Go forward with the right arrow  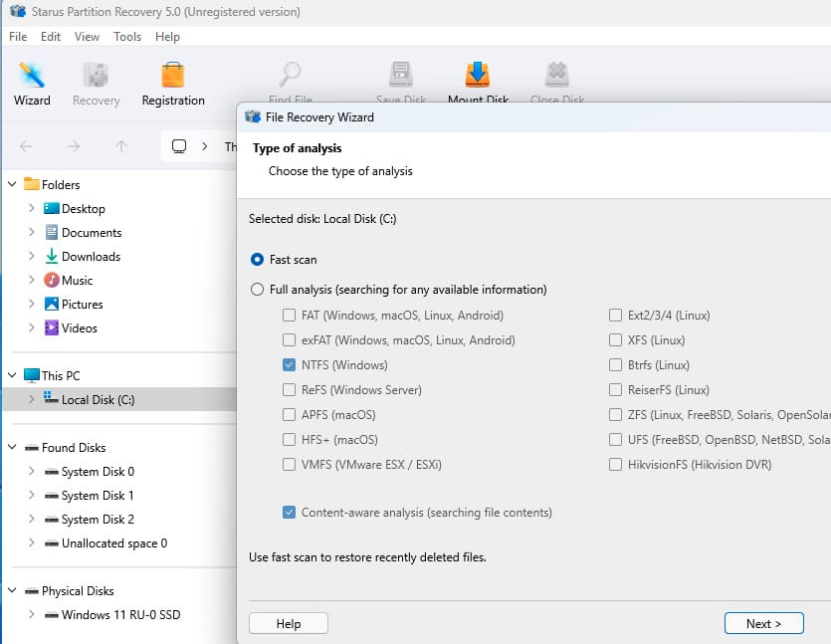[x=74, y=146]
